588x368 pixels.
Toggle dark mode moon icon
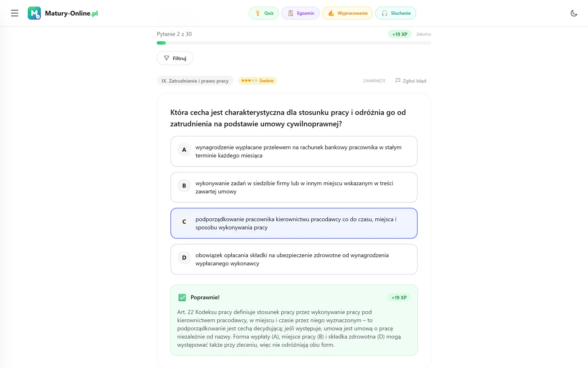pyautogui.click(x=574, y=13)
